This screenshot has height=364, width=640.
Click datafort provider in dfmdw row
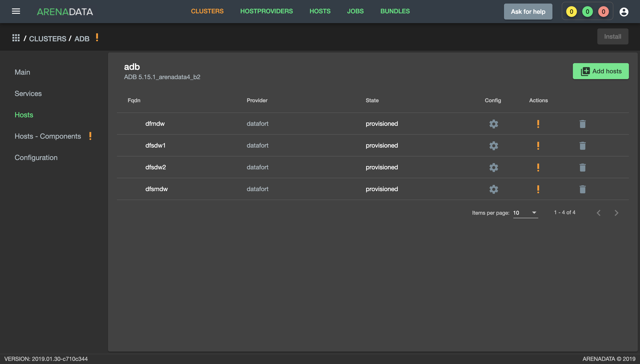click(x=257, y=124)
